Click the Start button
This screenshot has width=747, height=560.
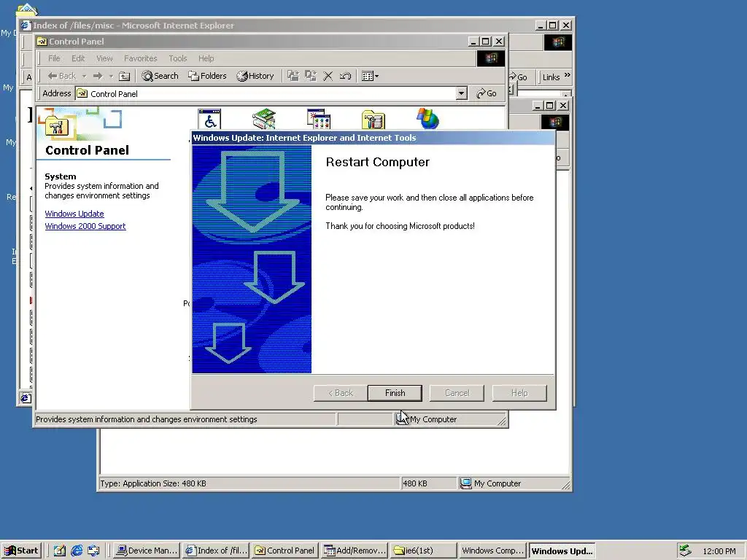[x=21, y=551]
